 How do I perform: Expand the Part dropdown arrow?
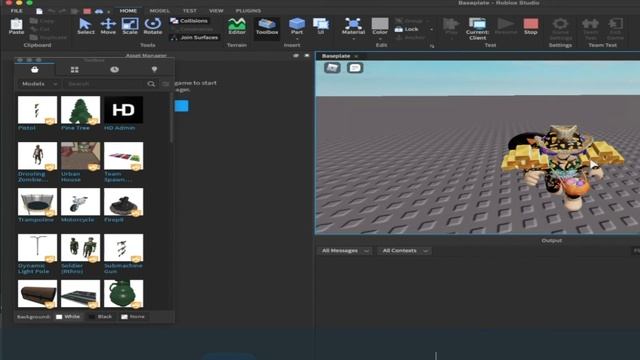(297, 39)
